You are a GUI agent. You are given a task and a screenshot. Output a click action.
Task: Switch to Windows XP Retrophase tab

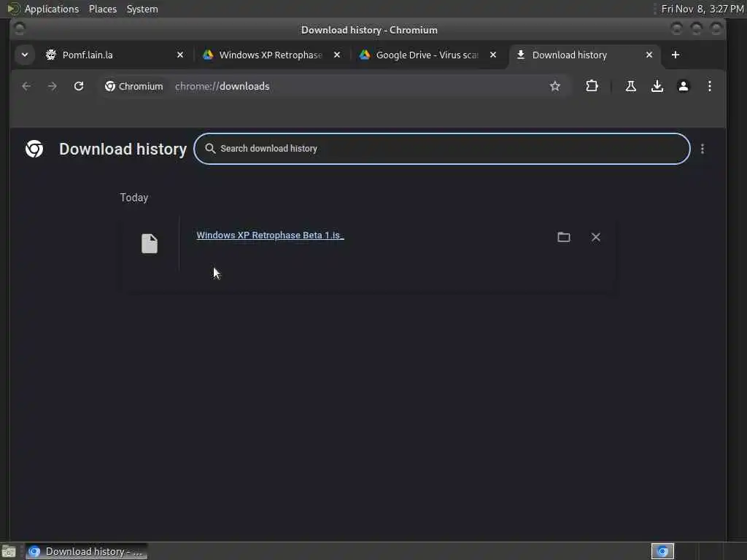click(271, 55)
